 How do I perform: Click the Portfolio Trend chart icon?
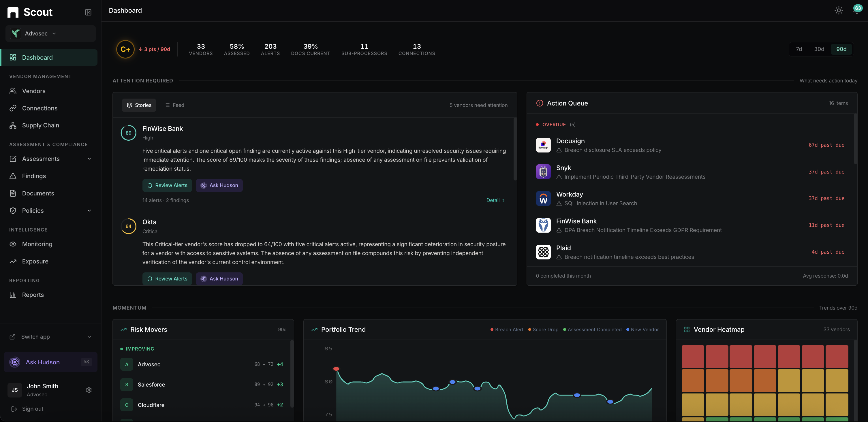point(314,330)
